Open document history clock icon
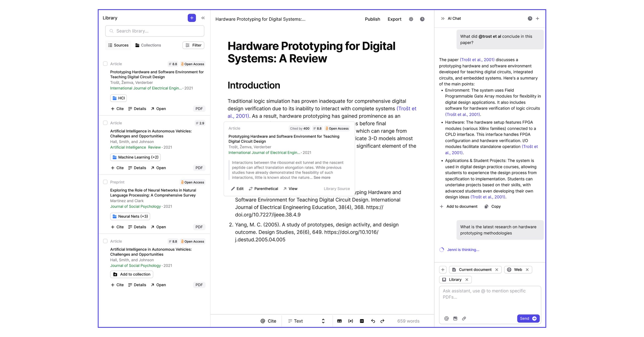The width and height of the screenshot is (644, 337). (422, 19)
